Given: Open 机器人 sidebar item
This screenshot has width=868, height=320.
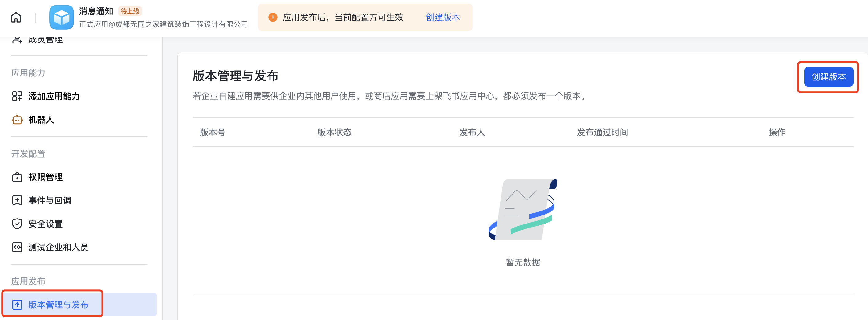Looking at the screenshot, I should 41,120.
